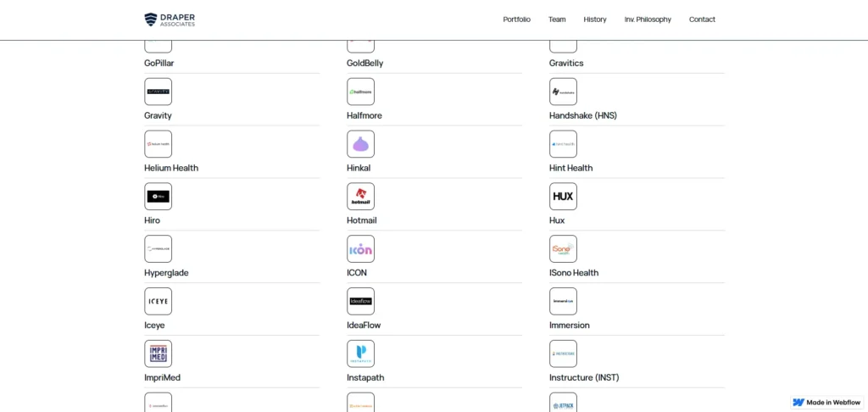Click the Gravity name label

(158, 116)
